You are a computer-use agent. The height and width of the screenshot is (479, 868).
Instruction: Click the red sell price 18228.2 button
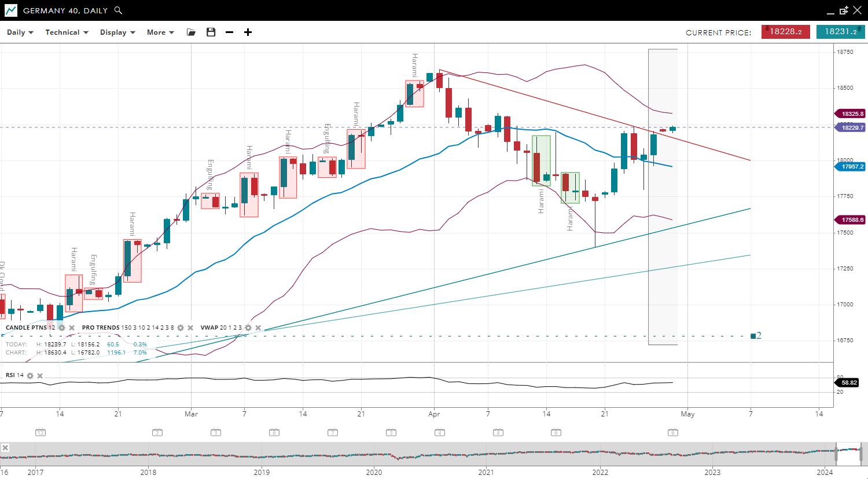785,32
